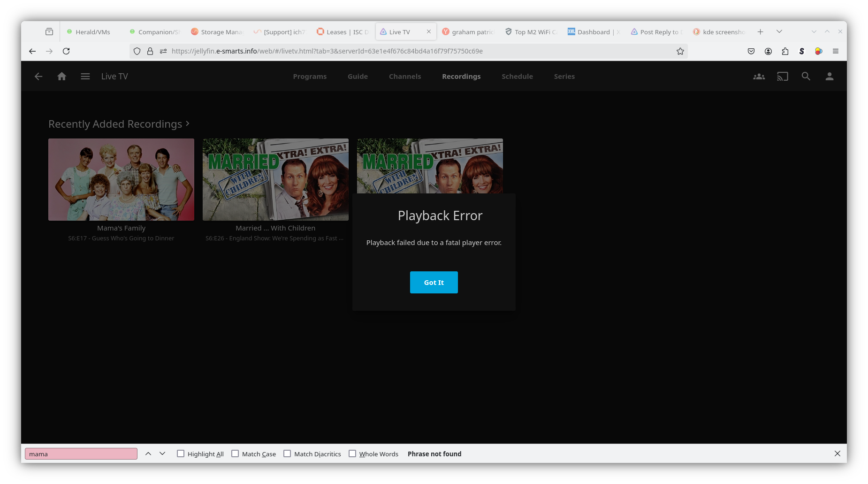Screen dimensions: 868x484
Task: Click the find bar text field
Action: coord(81,454)
